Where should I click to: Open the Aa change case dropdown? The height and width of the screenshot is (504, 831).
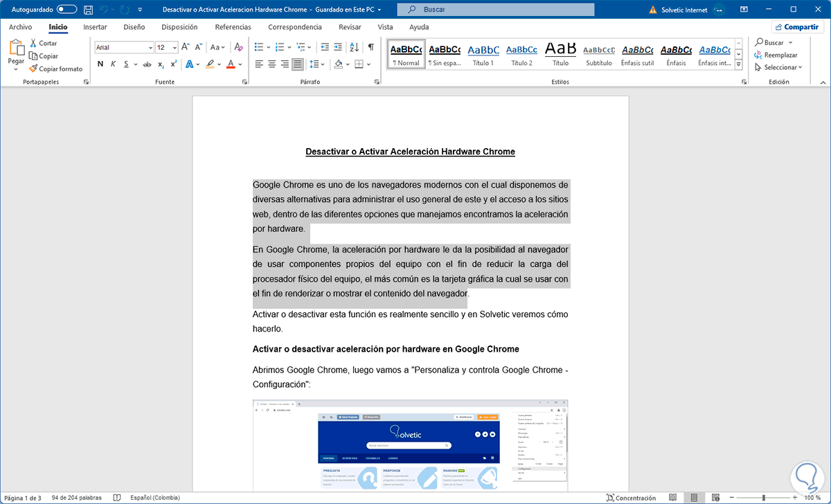click(x=218, y=47)
